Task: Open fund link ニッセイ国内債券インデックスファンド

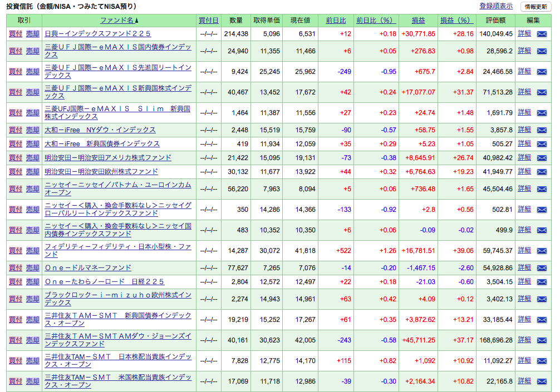Action: pyautogui.click(x=118, y=230)
